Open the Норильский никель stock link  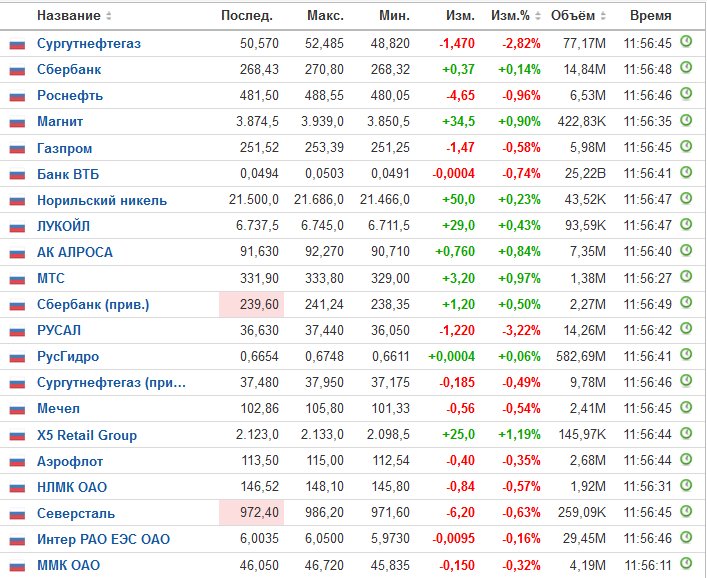[102, 200]
